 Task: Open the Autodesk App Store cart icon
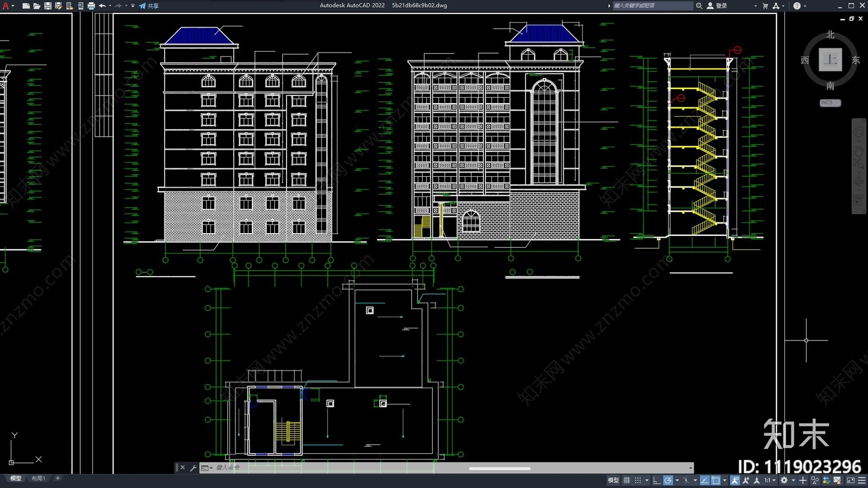pyautogui.click(x=765, y=5)
